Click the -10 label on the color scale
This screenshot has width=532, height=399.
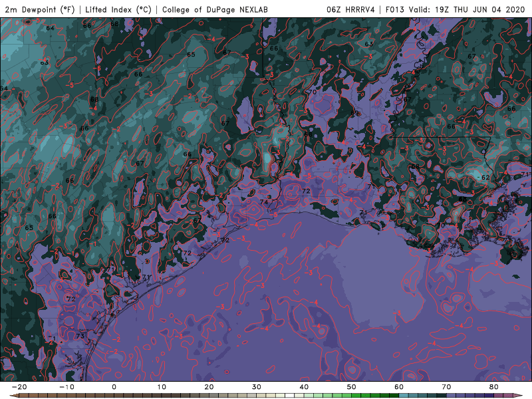click(66, 387)
